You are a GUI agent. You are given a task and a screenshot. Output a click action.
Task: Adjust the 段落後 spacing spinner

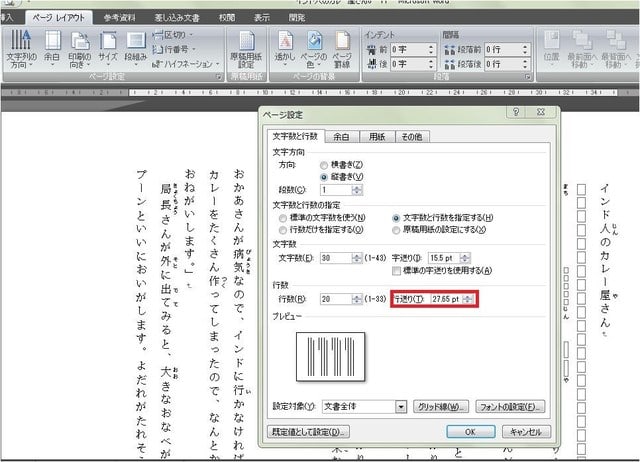point(525,64)
